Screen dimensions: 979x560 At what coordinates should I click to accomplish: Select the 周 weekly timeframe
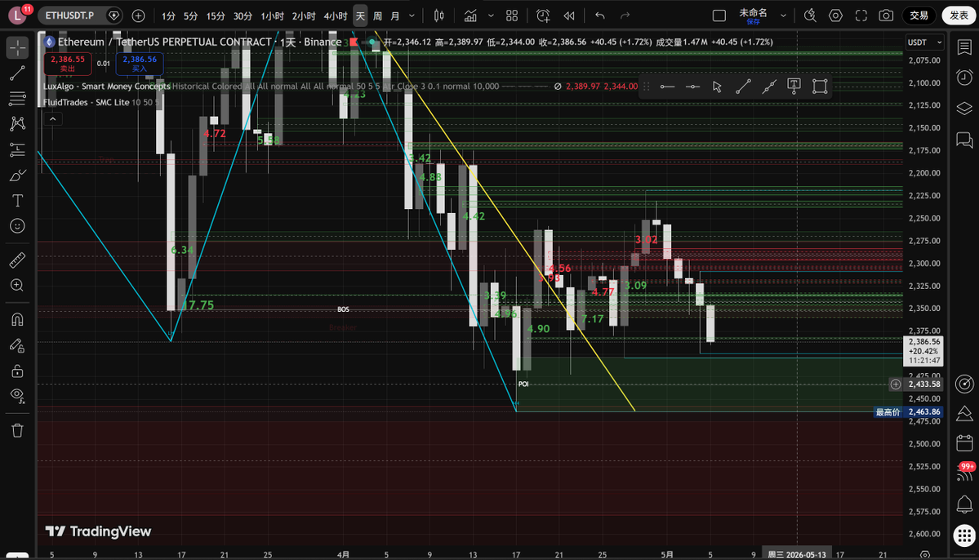[x=378, y=16]
